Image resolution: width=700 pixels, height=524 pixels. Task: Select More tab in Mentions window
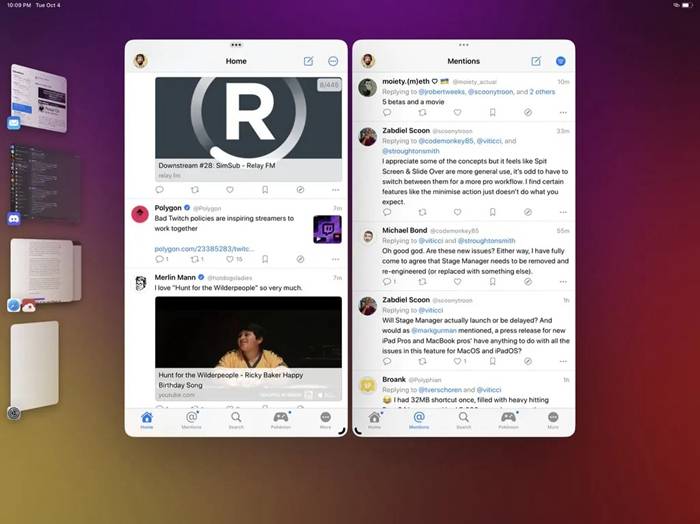[x=553, y=420]
